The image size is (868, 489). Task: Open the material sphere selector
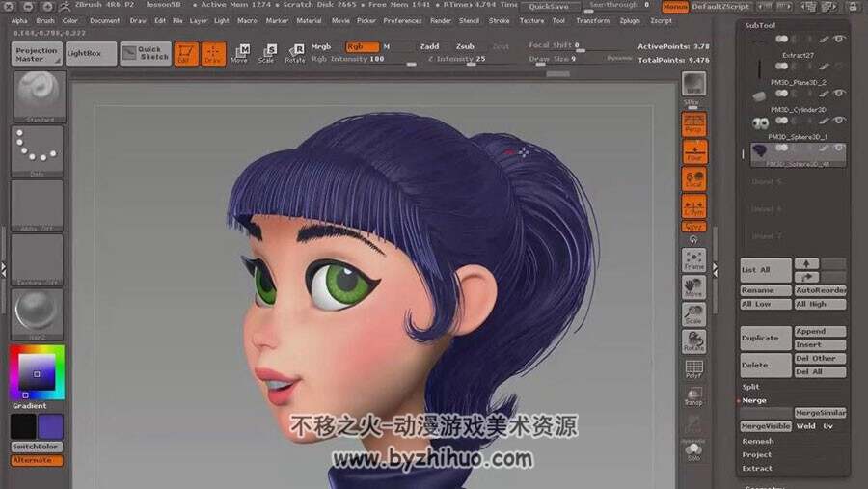click(37, 314)
